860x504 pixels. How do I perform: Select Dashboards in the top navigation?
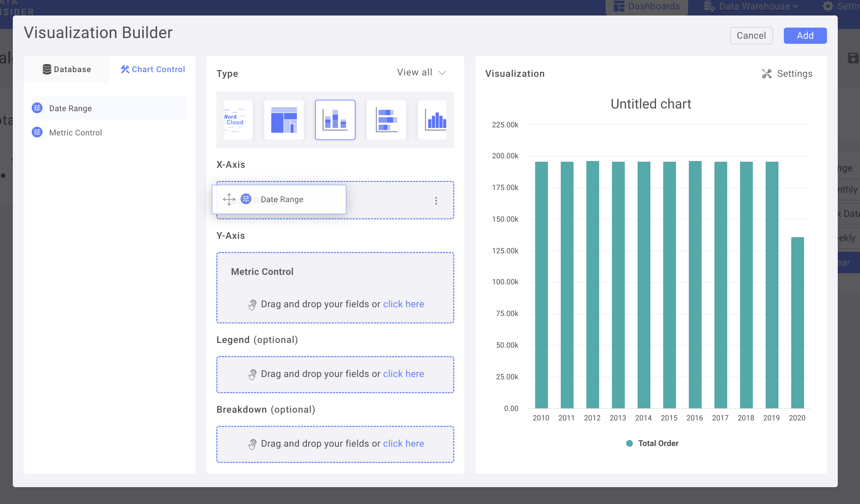646,6
